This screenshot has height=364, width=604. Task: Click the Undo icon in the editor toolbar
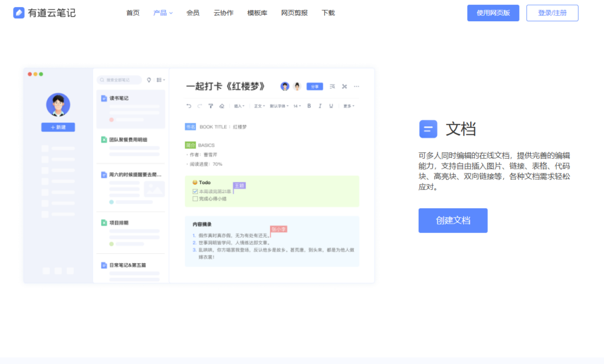click(188, 106)
